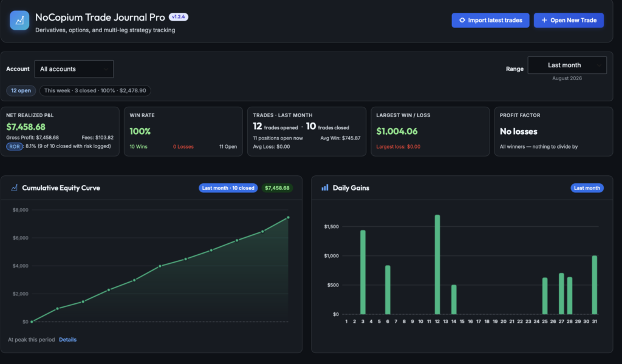Import latest trades
The height and width of the screenshot is (364, 622).
(x=490, y=20)
